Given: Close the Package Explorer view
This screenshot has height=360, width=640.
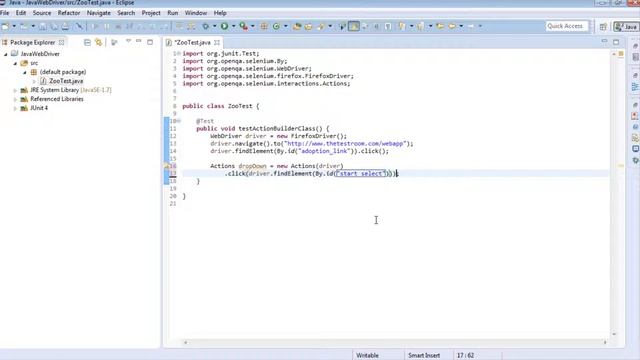Looking at the screenshot, I should coord(61,42).
